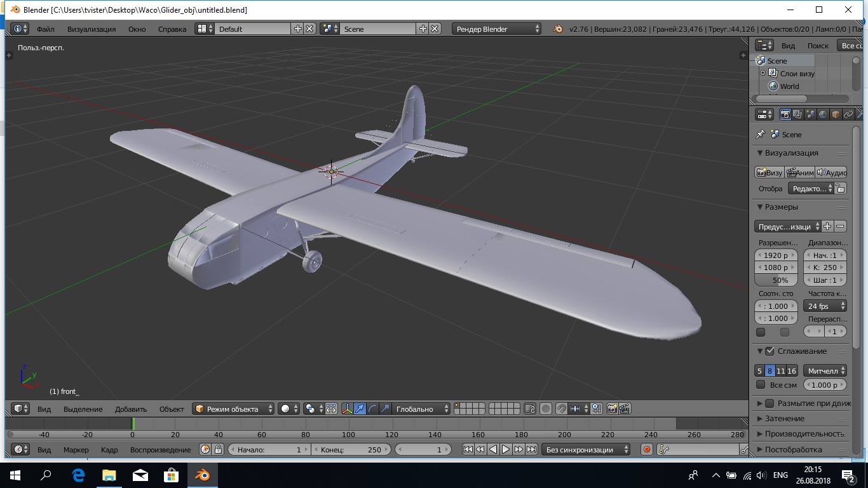Open the Info editor type selector
Screen dimensions: 868x488
tap(21, 29)
